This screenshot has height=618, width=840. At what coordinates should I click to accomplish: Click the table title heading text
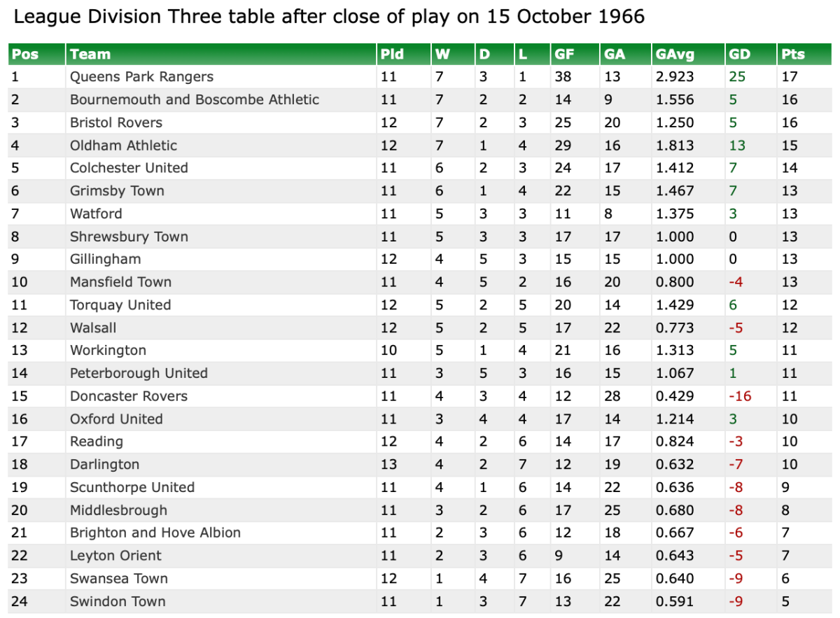click(329, 16)
